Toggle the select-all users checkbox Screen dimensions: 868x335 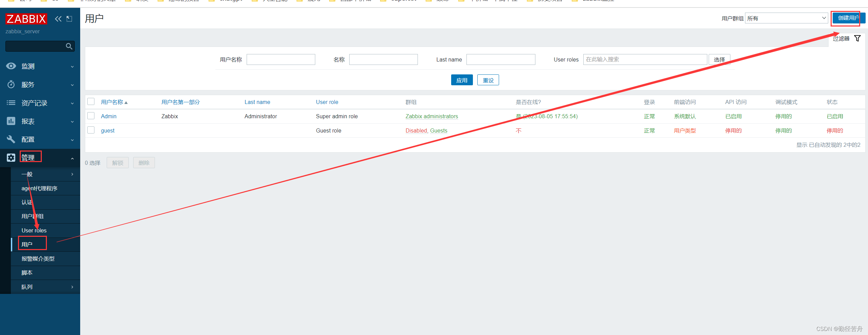click(91, 102)
